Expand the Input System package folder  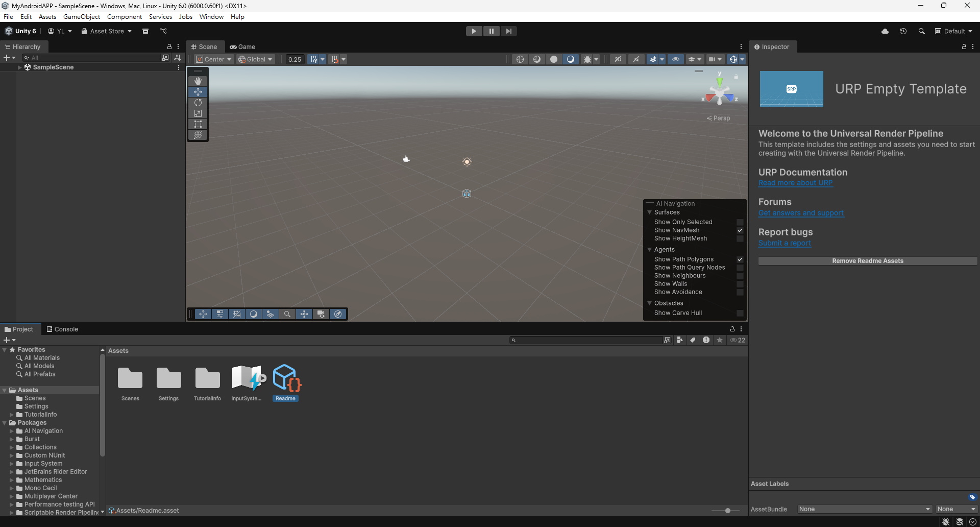coord(12,463)
